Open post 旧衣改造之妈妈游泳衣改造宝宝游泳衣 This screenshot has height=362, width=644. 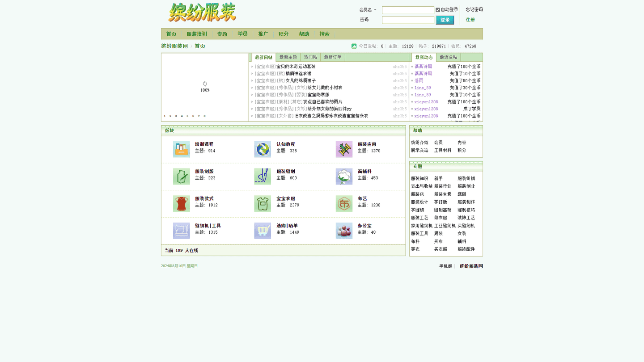(331, 116)
